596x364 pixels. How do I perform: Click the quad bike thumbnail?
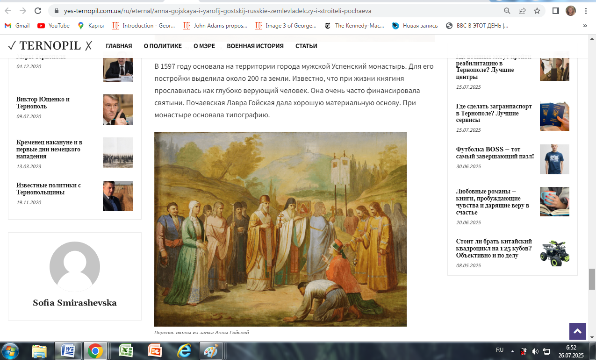(554, 253)
